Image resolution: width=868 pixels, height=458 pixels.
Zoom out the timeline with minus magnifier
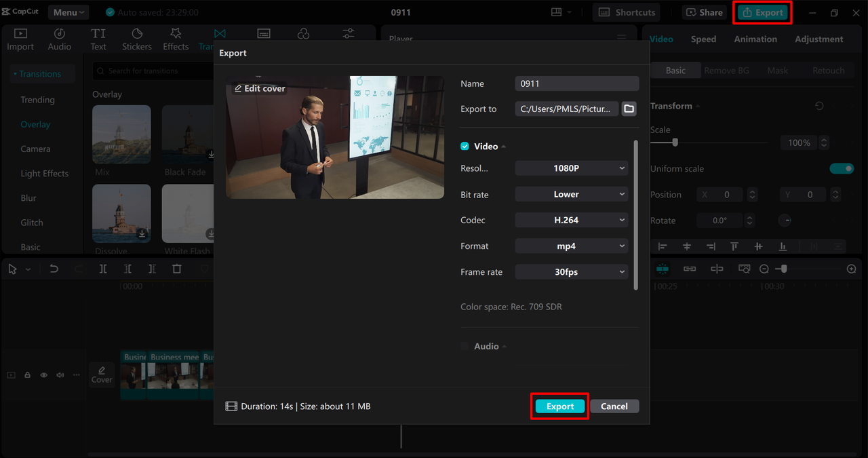point(764,269)
